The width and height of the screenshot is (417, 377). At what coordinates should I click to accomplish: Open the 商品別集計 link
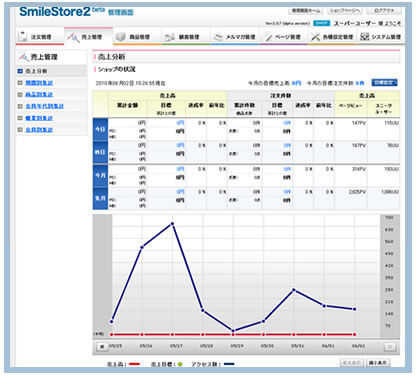click(39, 94)
